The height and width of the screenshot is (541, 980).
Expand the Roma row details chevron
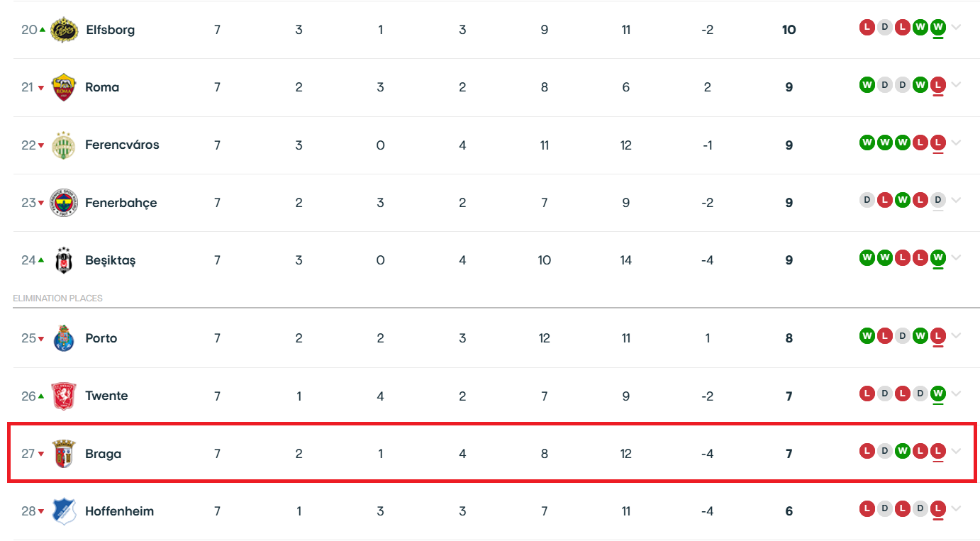pos(956,85)
